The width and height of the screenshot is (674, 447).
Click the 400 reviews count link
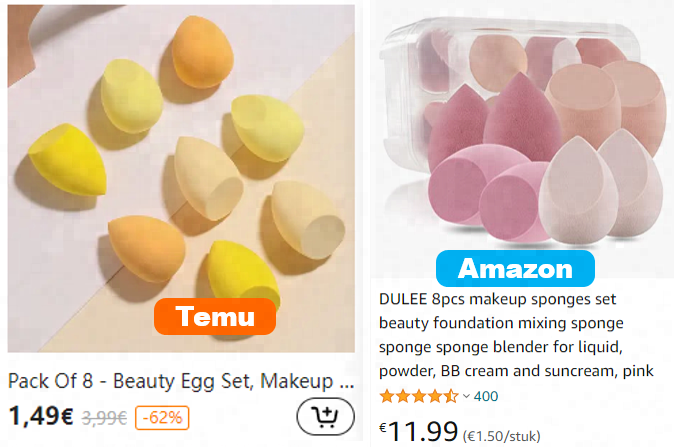[x=486, y=396]
